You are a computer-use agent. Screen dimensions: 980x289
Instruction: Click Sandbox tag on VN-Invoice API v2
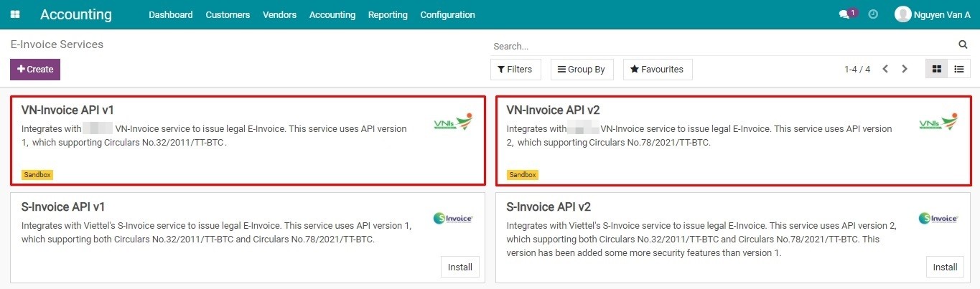tap(523, 174)
